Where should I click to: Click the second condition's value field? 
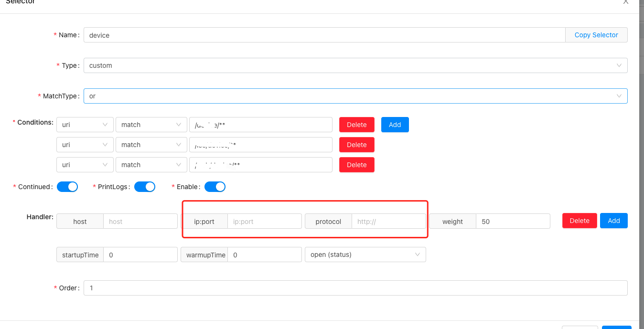click(261, 145)
